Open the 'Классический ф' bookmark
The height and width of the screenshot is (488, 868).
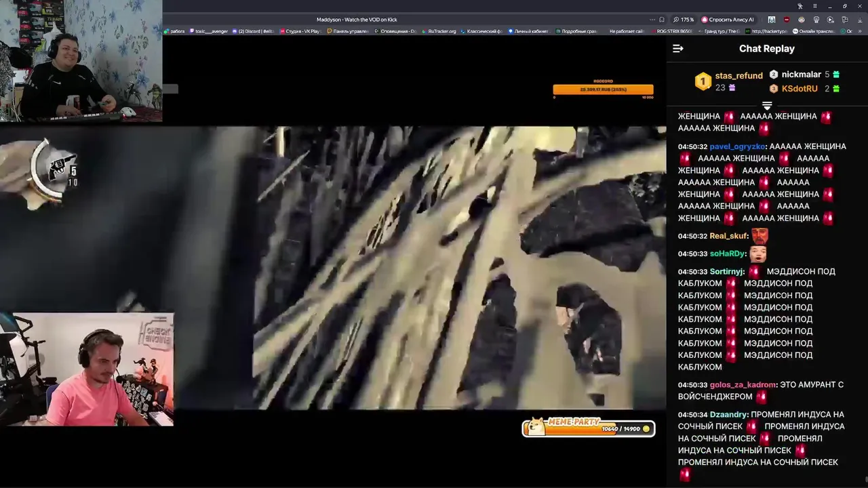(481, 31)
